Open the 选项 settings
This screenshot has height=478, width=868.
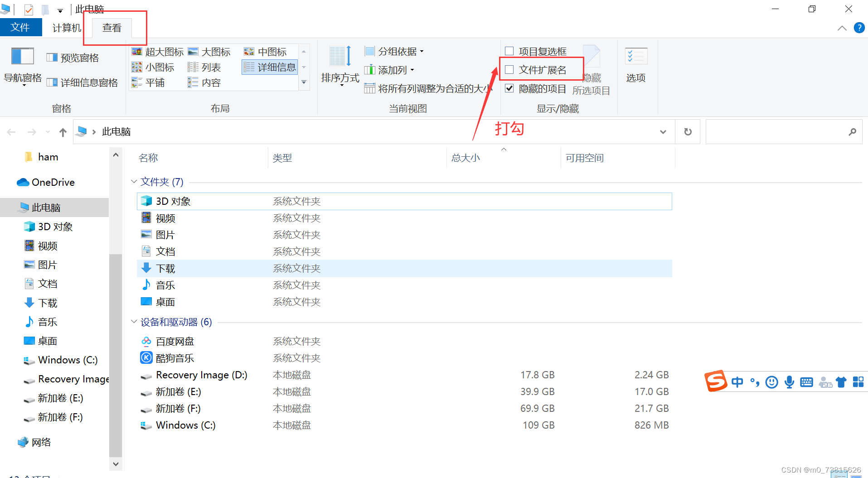click(x=636, y=66)
